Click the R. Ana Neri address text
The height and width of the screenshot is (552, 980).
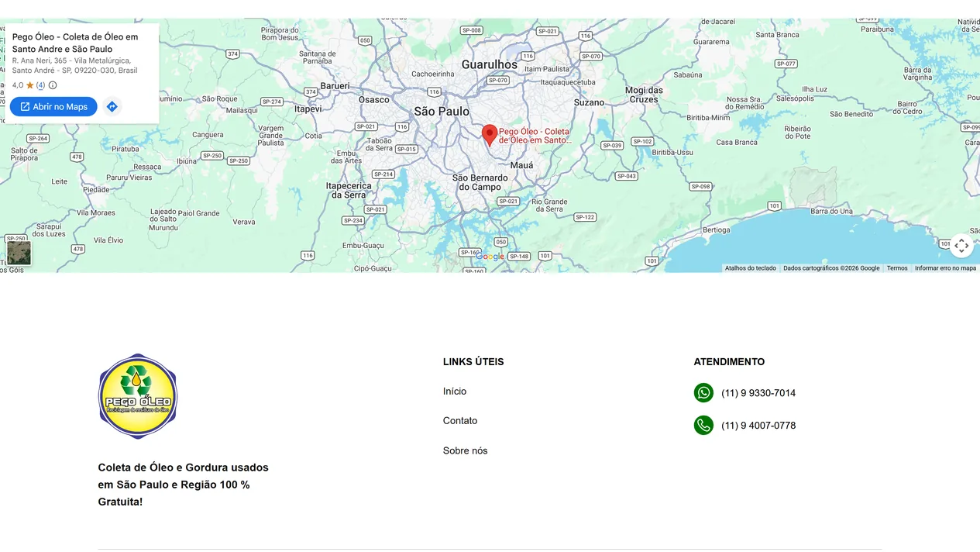pyautogui.click(x=74, y=65)
